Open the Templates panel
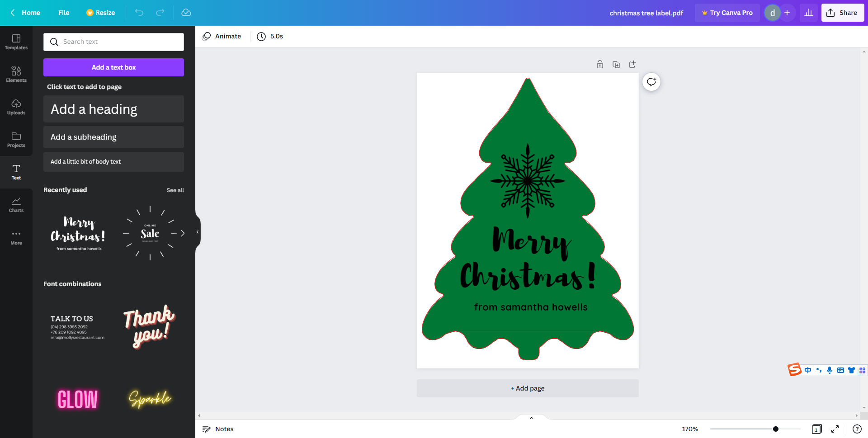Viewport: 868px width, 438px height. 16,42
